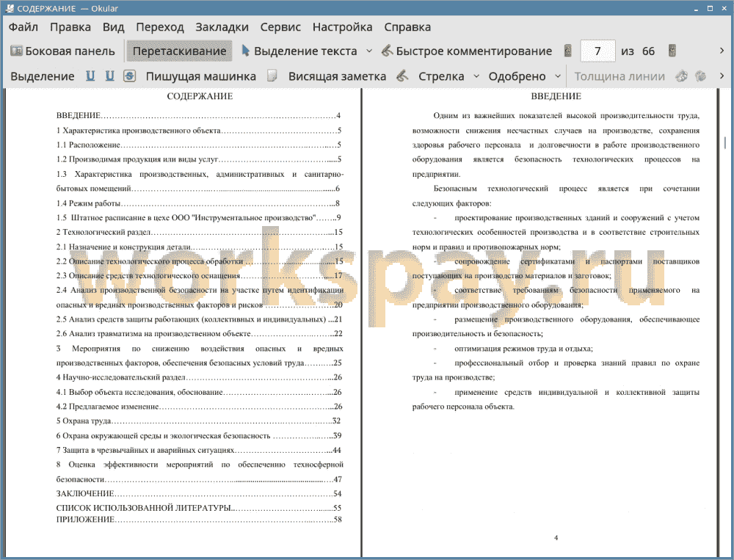Open the Правка menu
This screenshot has width=734, height=560.
[70, 27]
